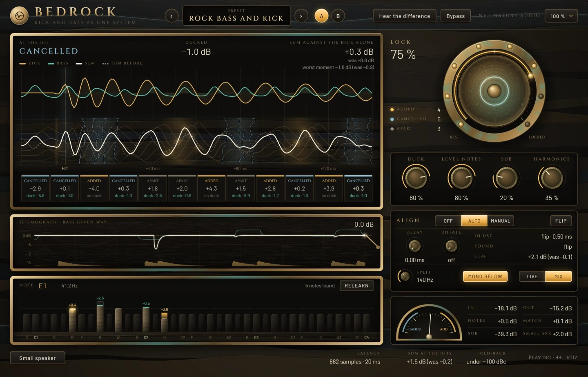The image size is (588, 377).
Task: Go to previous preset with left arrow
Action: pos(171,16)
